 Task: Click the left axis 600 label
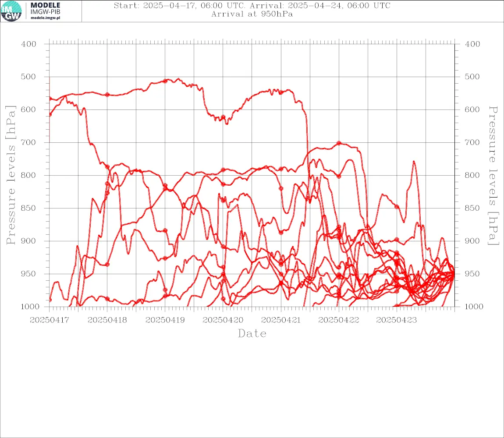pos(28,109)
